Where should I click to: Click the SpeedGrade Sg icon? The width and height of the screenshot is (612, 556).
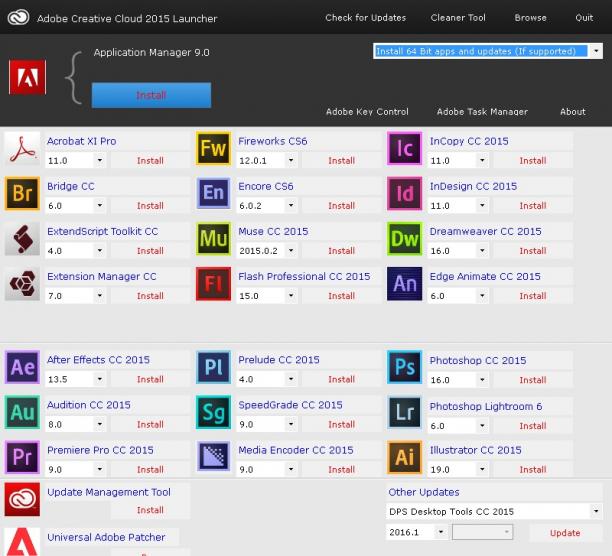point(213,412)
